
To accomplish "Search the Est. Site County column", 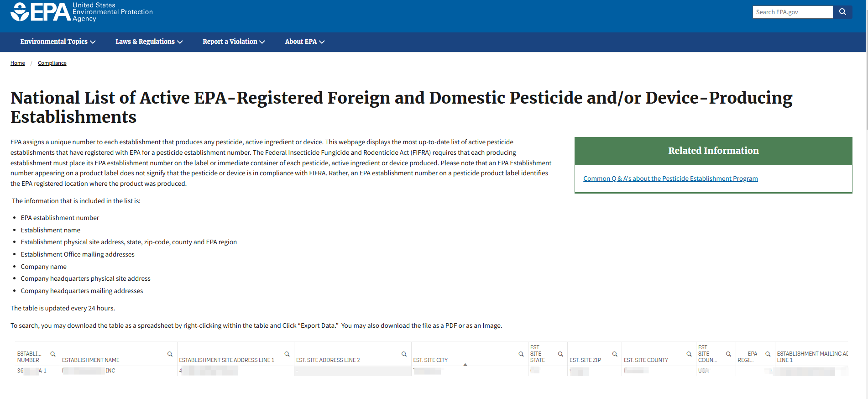I will tap(689, 354).
